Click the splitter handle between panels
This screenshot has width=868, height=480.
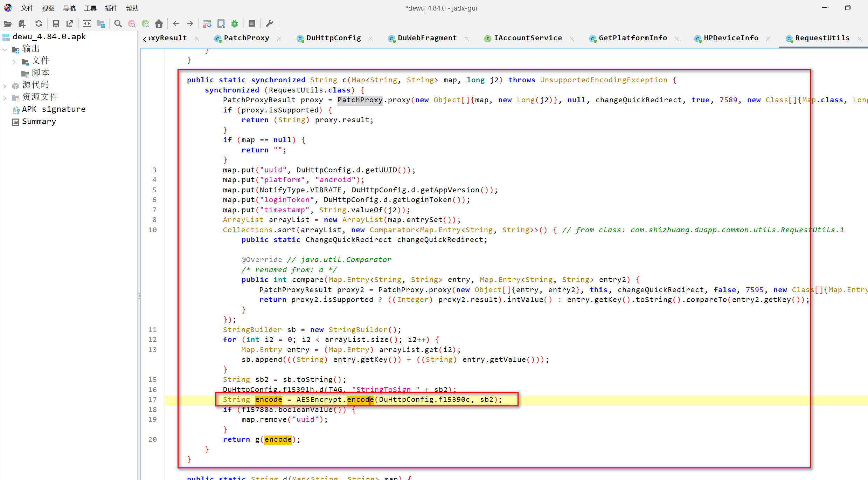pyautogui.click(x=139, y=296)
